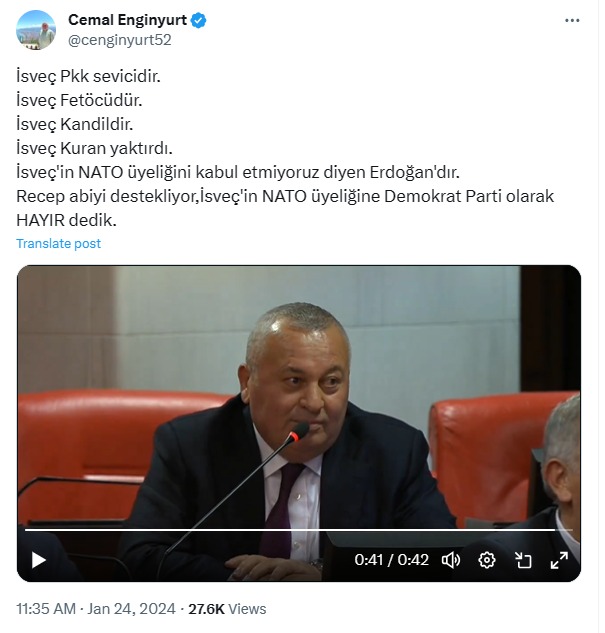Viewport: 605px width, 633px height.
Task: Click the HAYIR dedik line of the post
Action: coord(66,220)
